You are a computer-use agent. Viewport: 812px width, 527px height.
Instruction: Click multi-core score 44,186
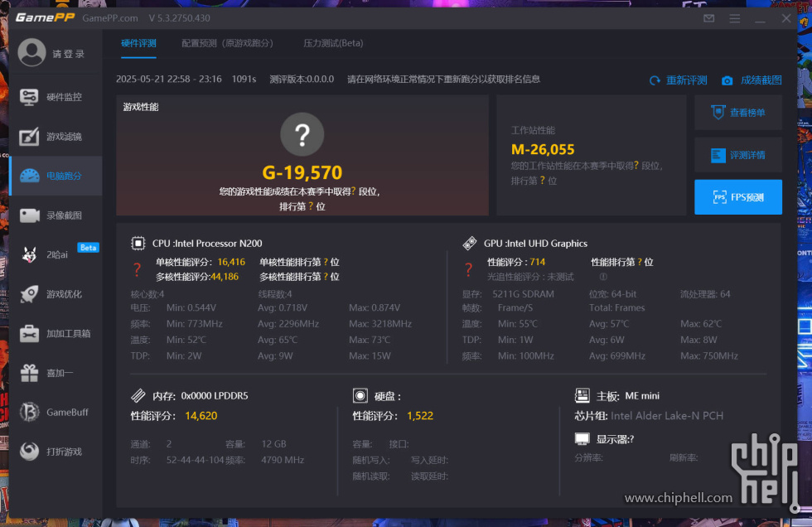[225, 277]
